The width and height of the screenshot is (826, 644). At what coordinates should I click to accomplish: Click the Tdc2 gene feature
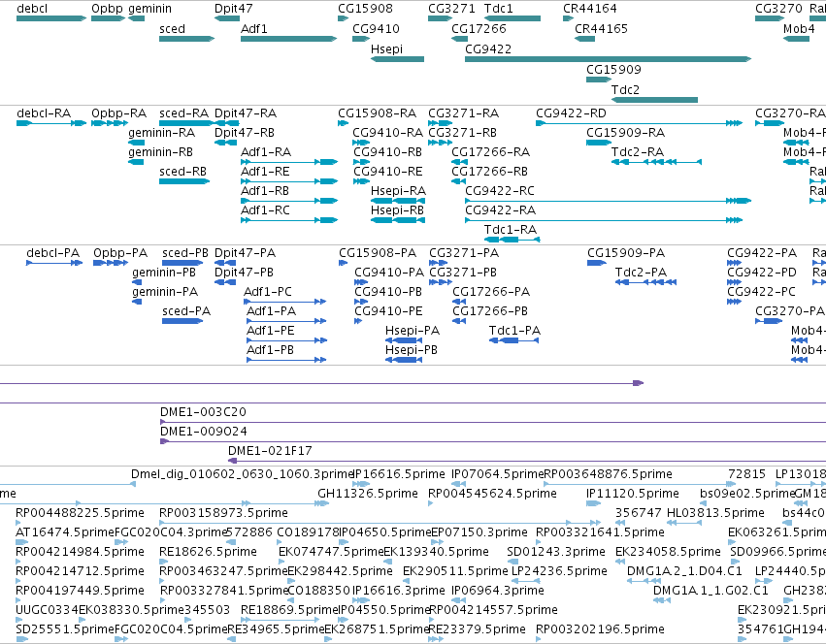coord(654,100)
